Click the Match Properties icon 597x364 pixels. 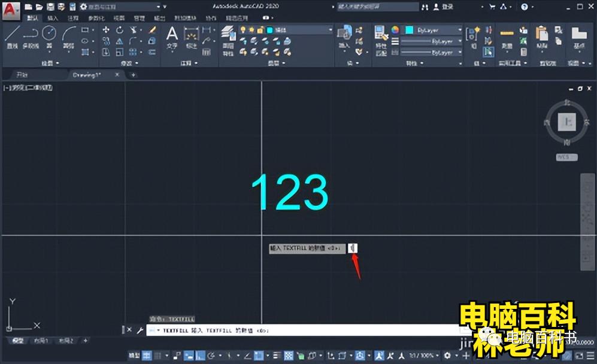(381, 40)
